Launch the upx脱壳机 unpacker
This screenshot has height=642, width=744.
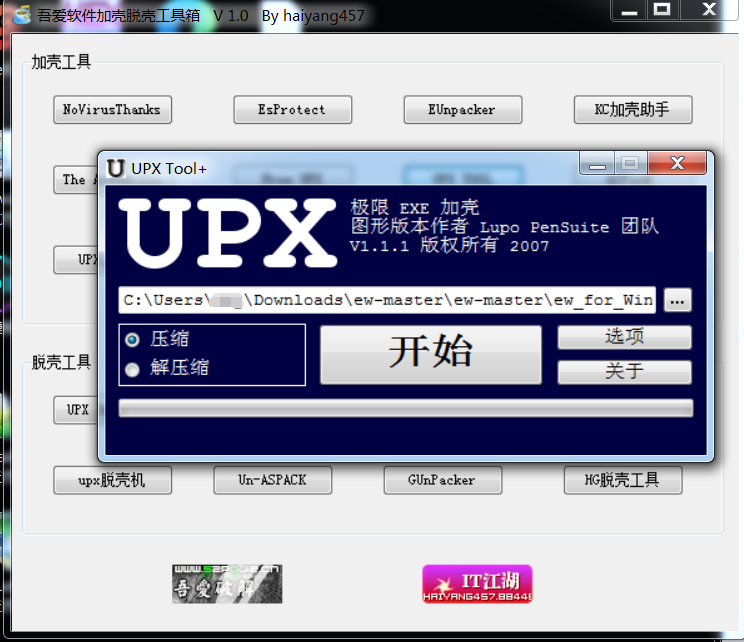tap(112, 480)
